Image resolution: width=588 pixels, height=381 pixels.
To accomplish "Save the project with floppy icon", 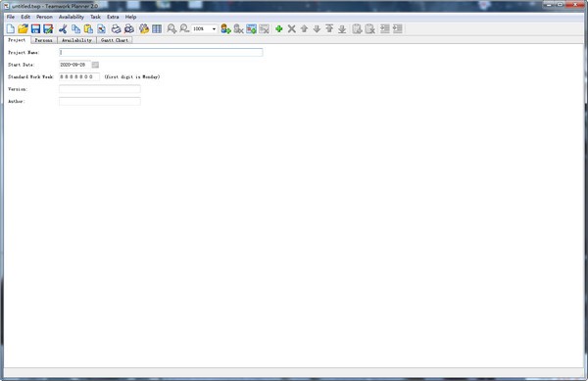I will [35, 28].
